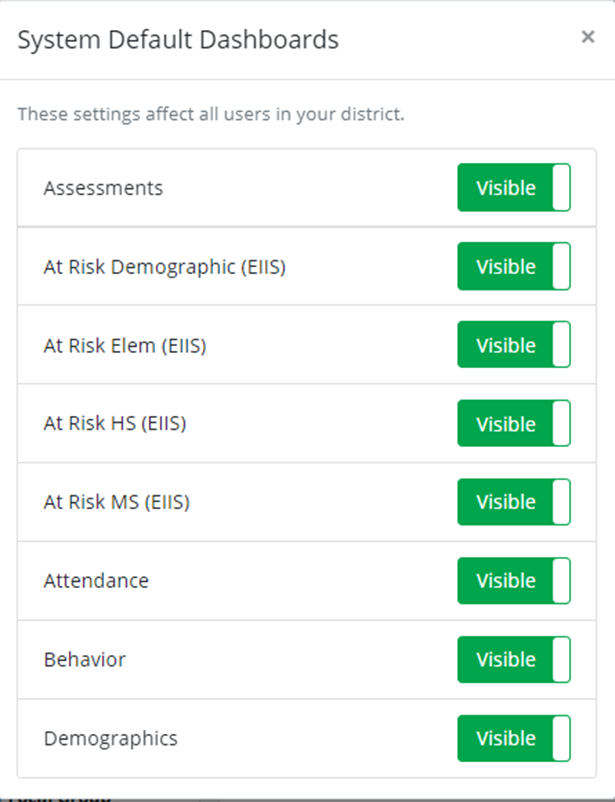Toggle Assessments dashboard visibility off

tap(514, 188)
